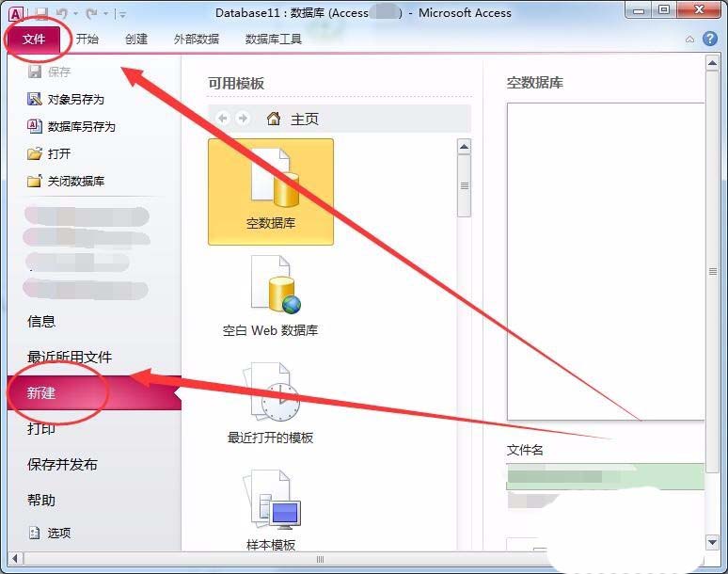Click the template Forward arrow button

[243, 119]
